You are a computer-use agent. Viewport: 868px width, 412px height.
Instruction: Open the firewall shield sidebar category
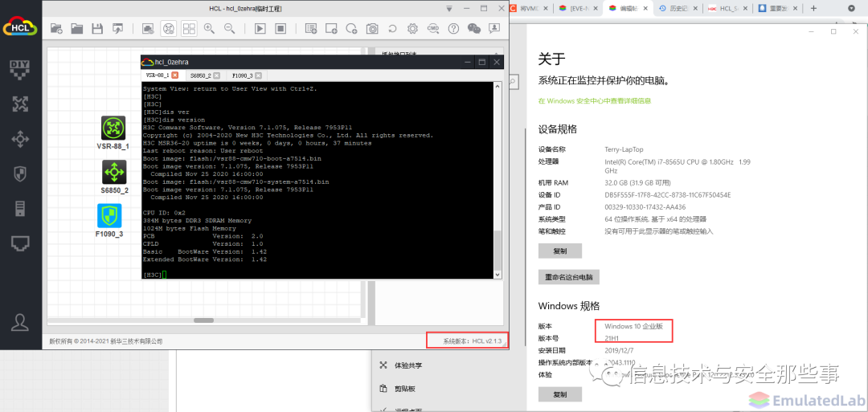pyautogui.click(x=20, y=173)
